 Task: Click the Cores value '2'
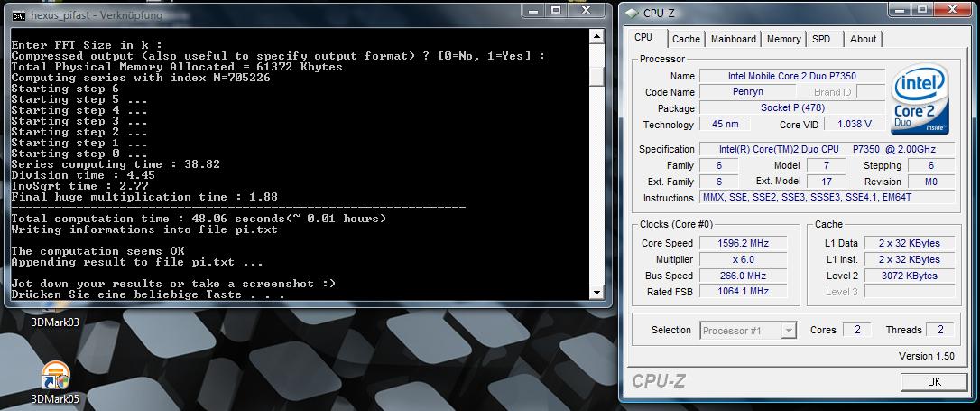tap(856, 330)
